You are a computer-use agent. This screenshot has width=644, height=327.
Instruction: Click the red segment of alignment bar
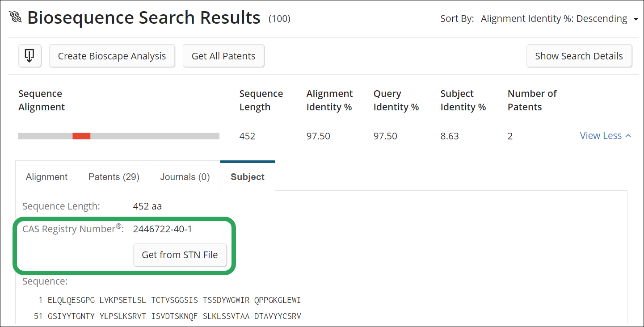[81, 136]
